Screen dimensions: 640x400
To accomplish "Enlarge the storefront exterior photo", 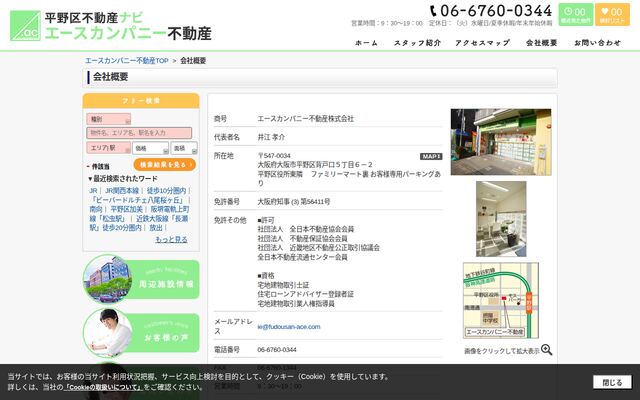I will pyautogui.click(x=501, y=142).
